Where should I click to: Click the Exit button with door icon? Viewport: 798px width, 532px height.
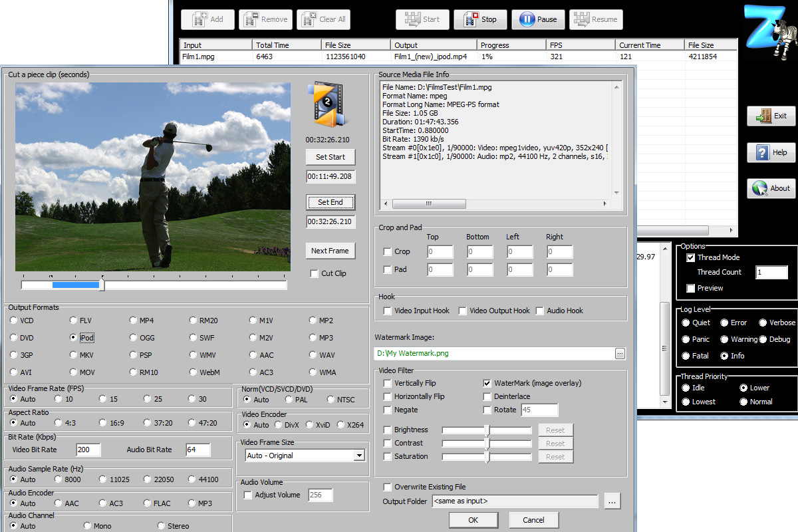(x=771, y=116)
